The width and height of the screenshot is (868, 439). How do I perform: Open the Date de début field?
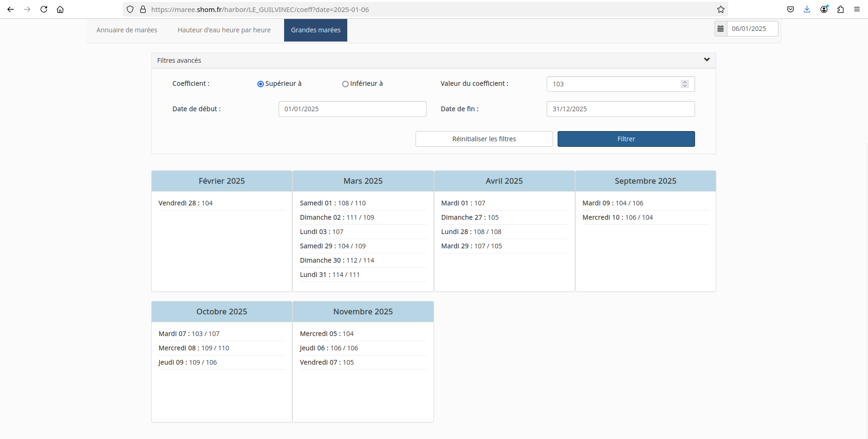coord(352,109)
